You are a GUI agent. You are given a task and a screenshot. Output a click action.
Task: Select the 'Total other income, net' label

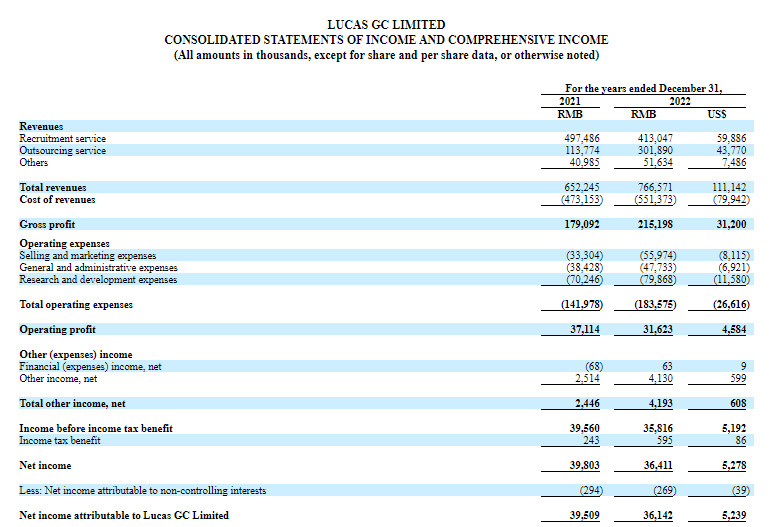click(72, 404)
